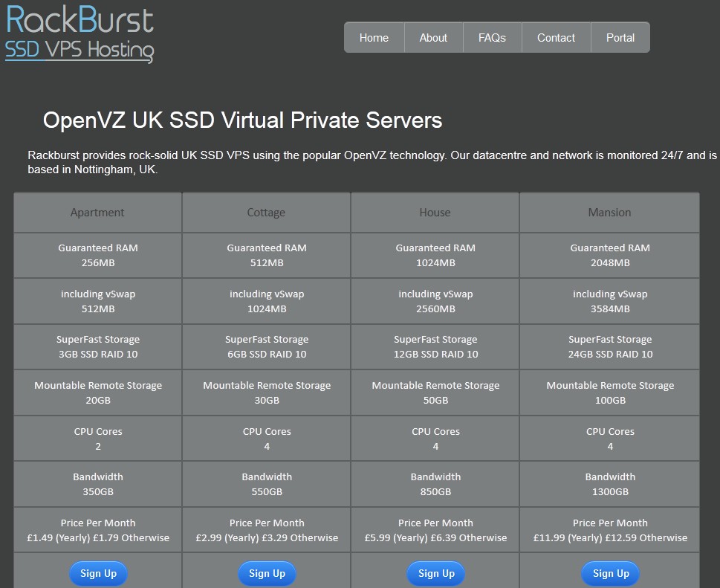This screenshot has width=720, height=588.
Task: Sign up for the Mansion plan
Action: [x=610, y=573]
